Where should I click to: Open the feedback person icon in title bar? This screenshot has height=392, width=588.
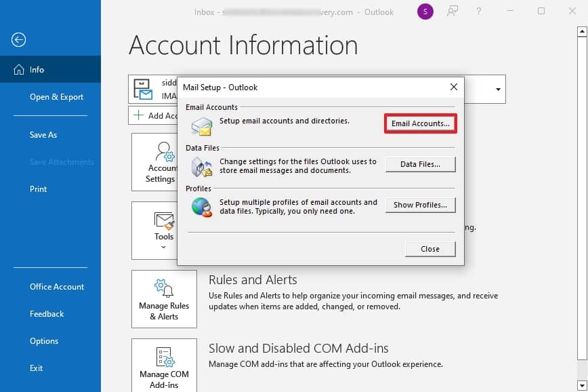click(x=453, y=12)
